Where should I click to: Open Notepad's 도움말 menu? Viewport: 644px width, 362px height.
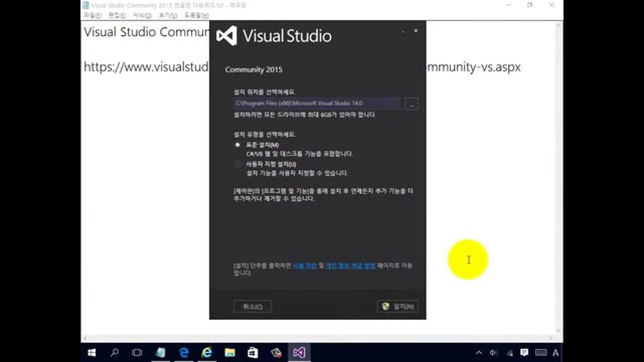(196, 16)
